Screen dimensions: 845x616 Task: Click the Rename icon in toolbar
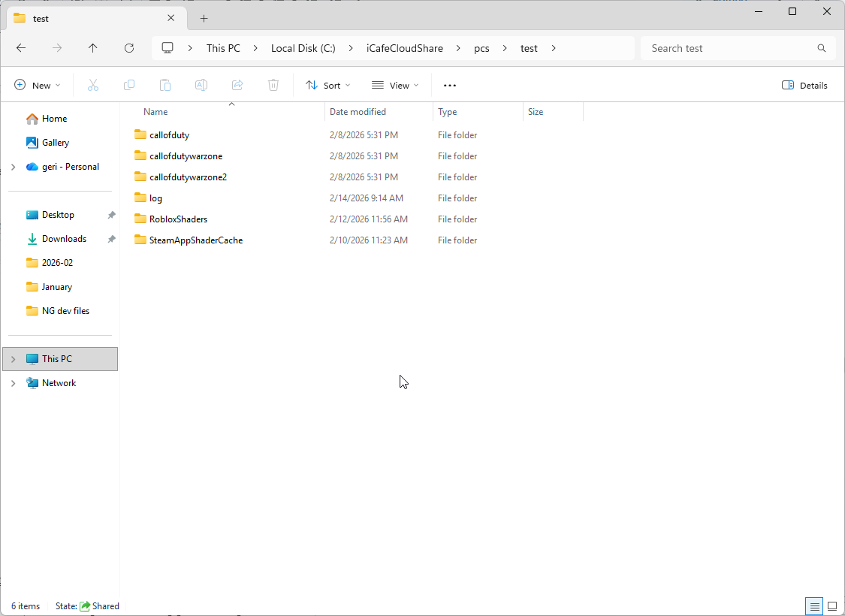pyautogui.click(x=201, y=86)
